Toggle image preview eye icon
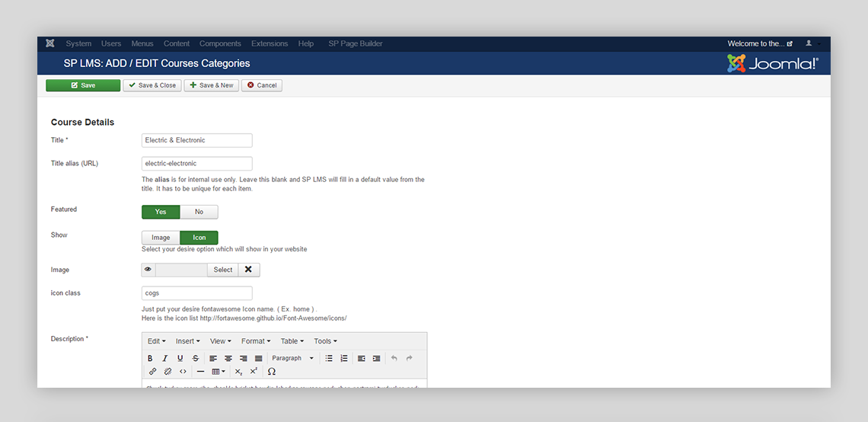This screenshot has width=868, height=422. [148, 270]
